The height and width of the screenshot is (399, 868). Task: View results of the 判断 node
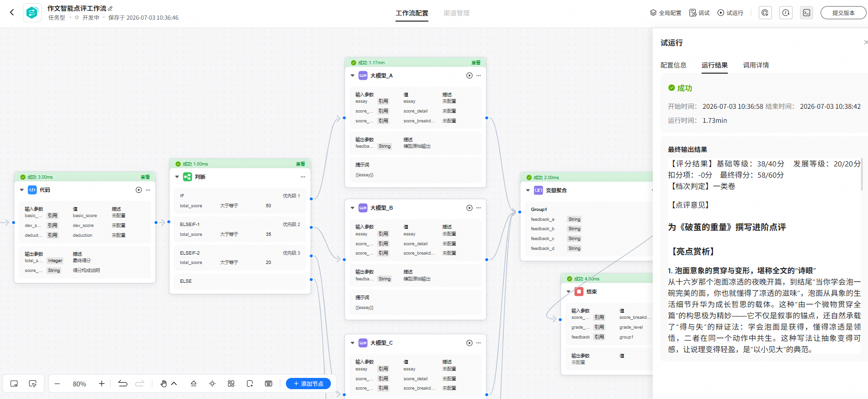click(300, 164)
